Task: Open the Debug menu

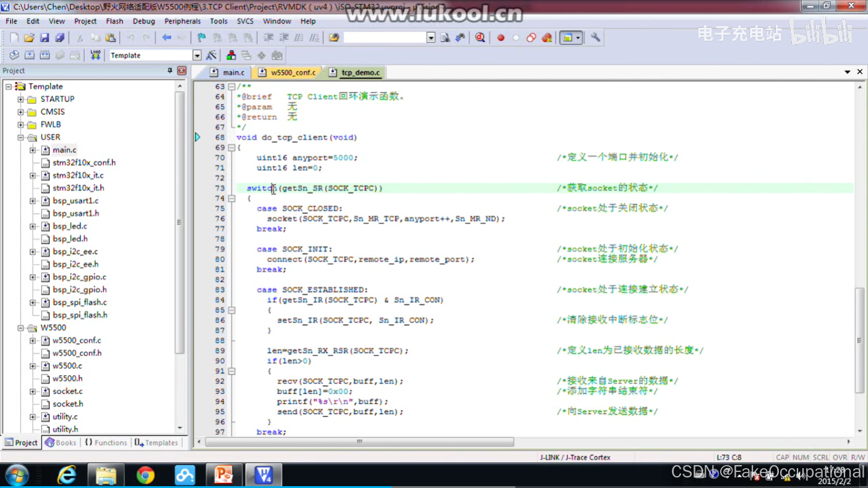Action: click(144, 21)
